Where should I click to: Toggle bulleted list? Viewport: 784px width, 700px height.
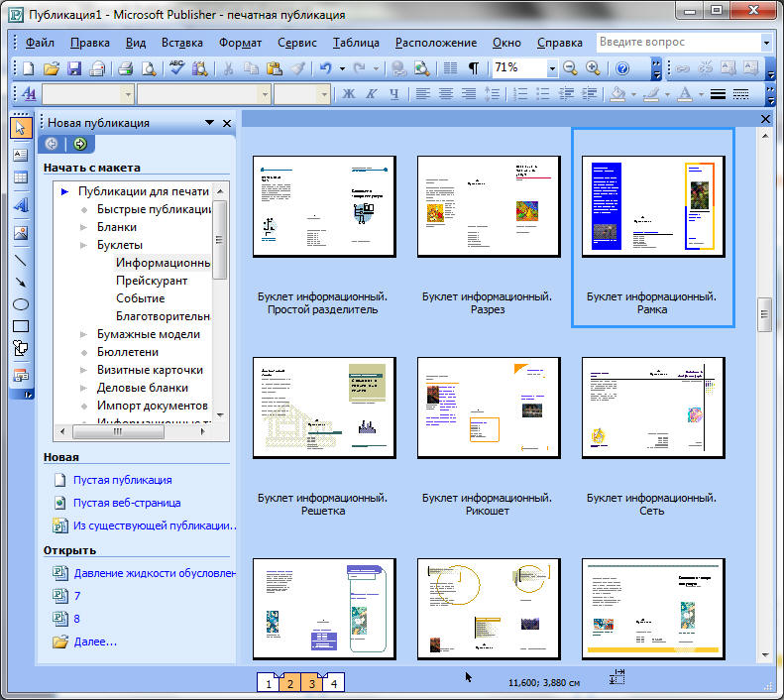[x=543, y=93]
